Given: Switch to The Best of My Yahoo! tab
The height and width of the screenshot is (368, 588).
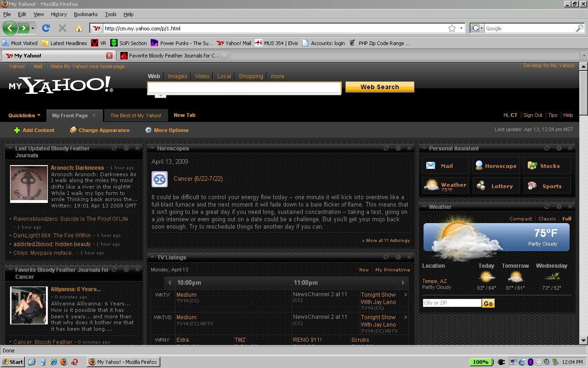Looking at the screenshot, I should click(136, 115).
